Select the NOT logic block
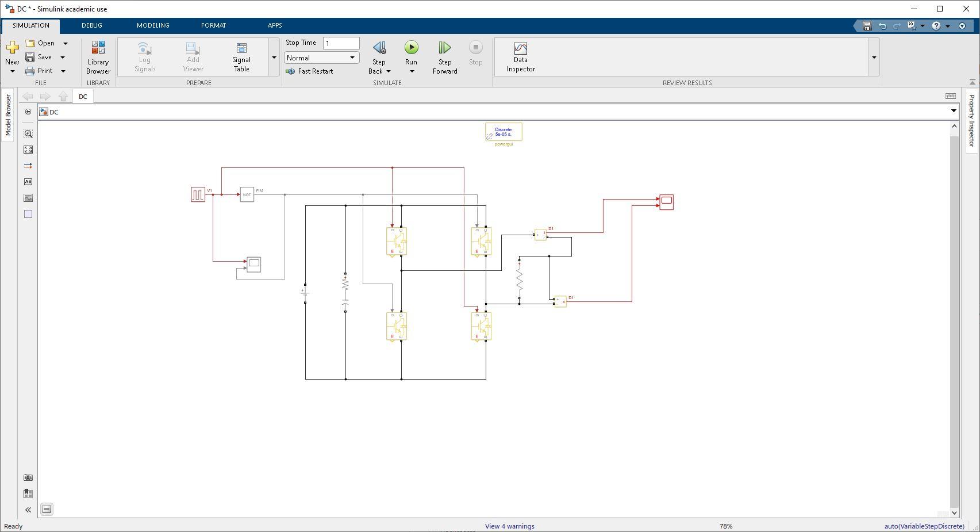 click(x=247, y=194)
